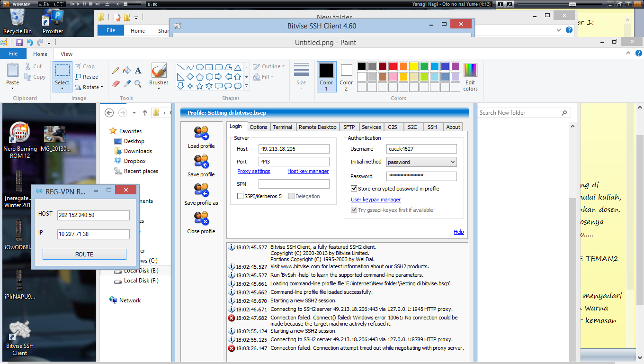Open the Paste dropdown arrow in Paint

click(13, 89)
